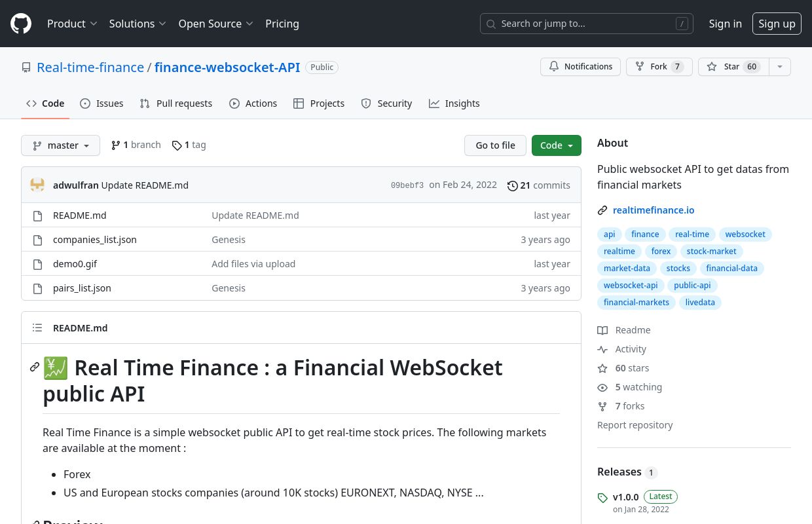Click Report repository link
This screenshot has width=812, height=524.
[635, 425]
